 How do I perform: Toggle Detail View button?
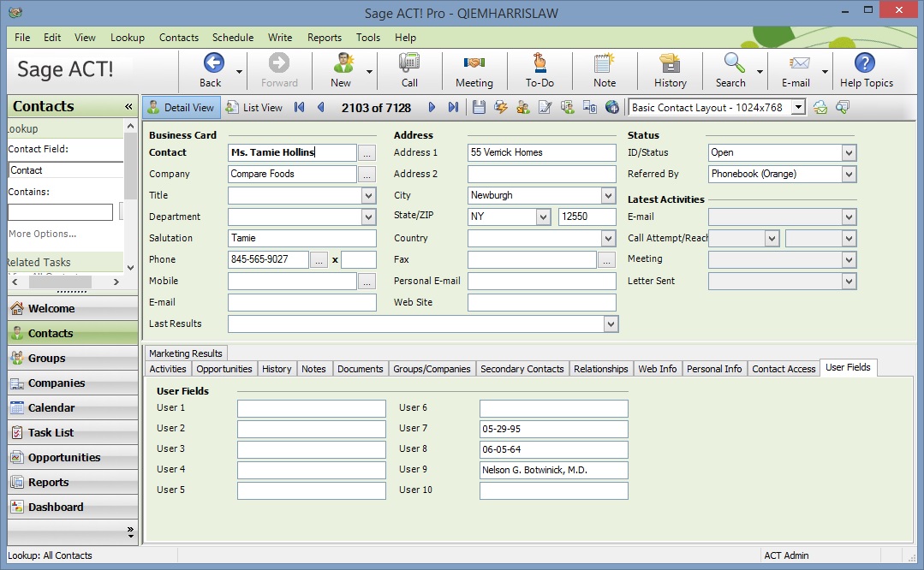coord(182,108)
